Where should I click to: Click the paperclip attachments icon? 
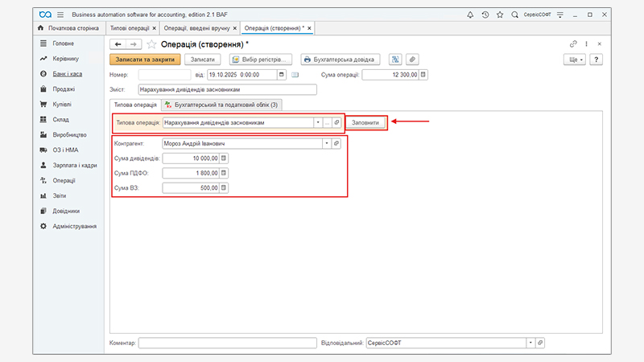click(x=411, y=60)
